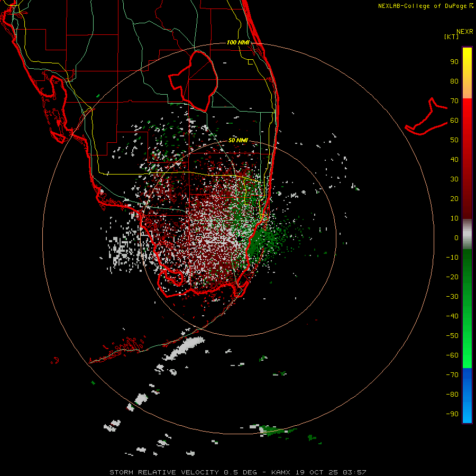
Task: Select the -90 value on velocity scale
Action: pyautogui.click(x=452, y=414)
